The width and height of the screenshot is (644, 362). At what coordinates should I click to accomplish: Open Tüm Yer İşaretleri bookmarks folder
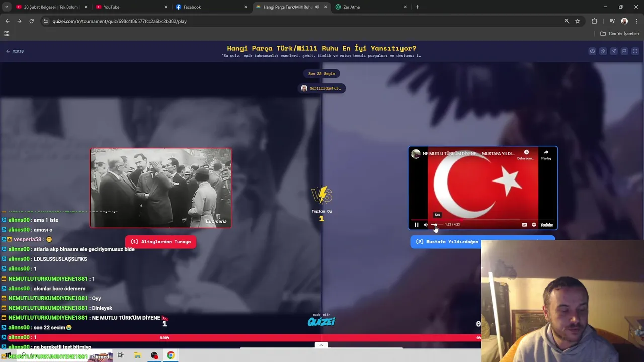619,34
